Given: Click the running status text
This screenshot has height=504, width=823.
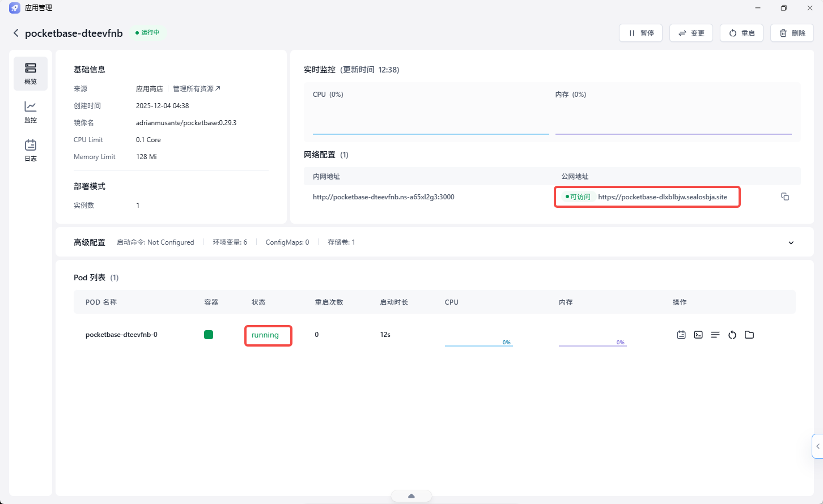Looking at the screenshot, I should (x=265, y=335).
